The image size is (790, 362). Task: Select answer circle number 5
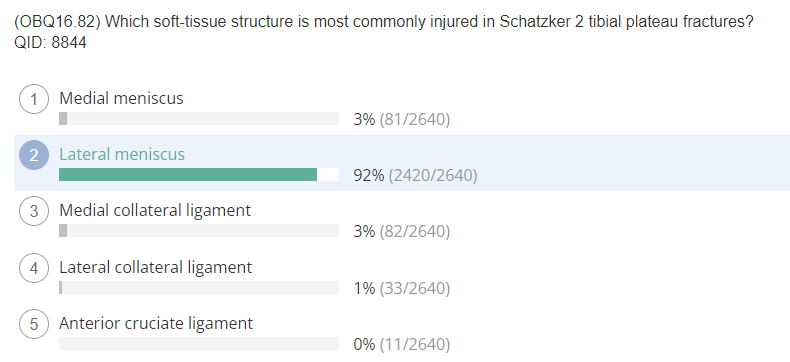coord(34,324)
